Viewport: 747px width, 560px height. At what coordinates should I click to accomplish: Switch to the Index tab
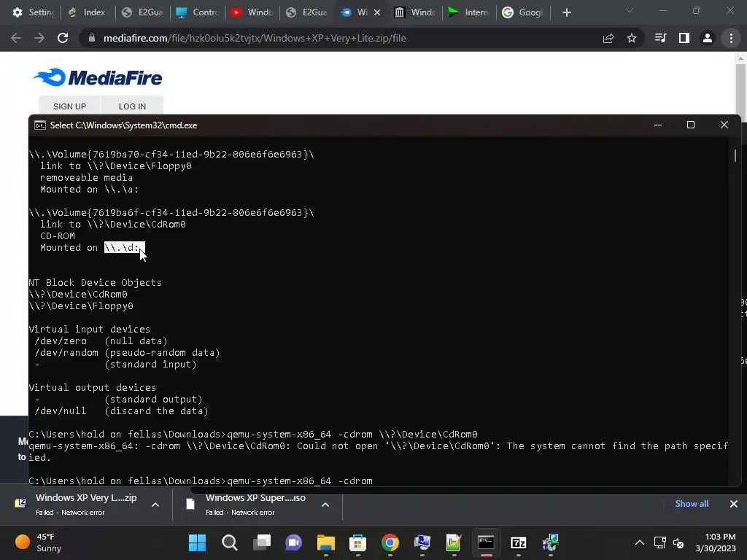[88, 12]
